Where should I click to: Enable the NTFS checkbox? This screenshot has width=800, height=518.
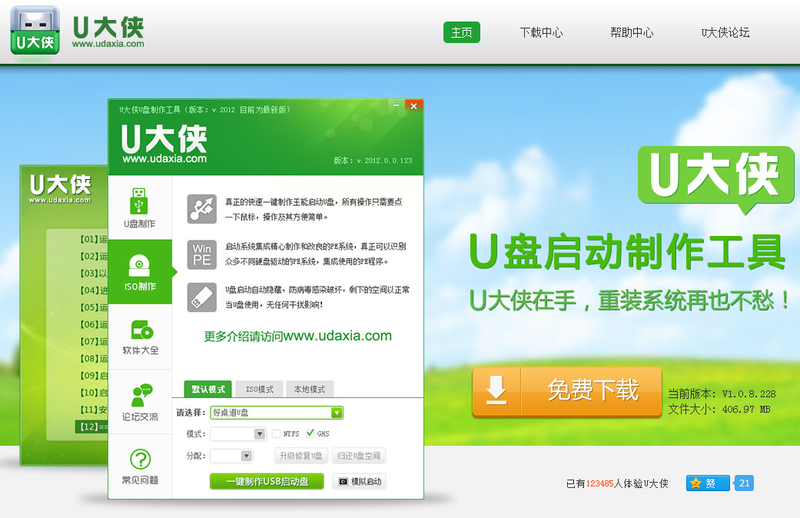tap(277, 433)
